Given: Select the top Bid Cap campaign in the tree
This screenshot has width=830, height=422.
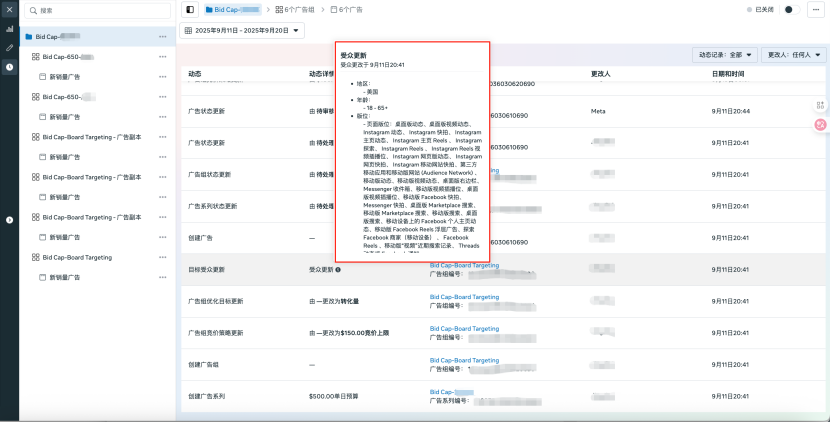Looking at the screenshot, I should [x=98, y=37].
